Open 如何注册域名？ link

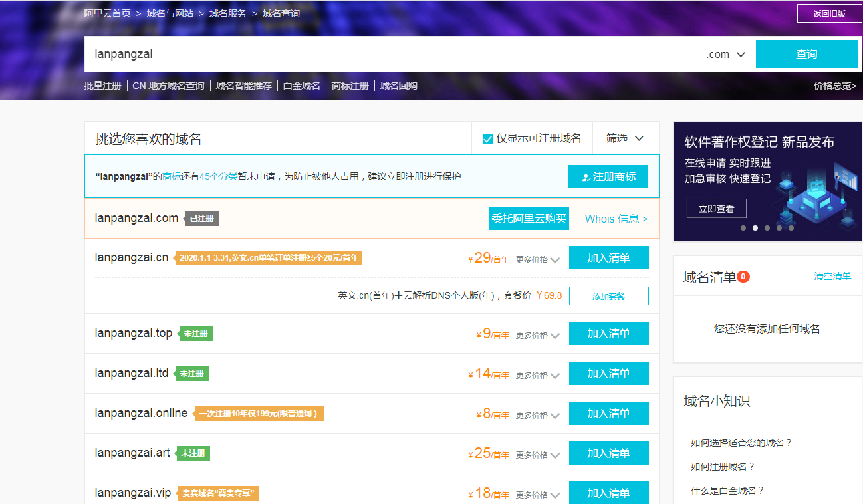pos(723,467)
